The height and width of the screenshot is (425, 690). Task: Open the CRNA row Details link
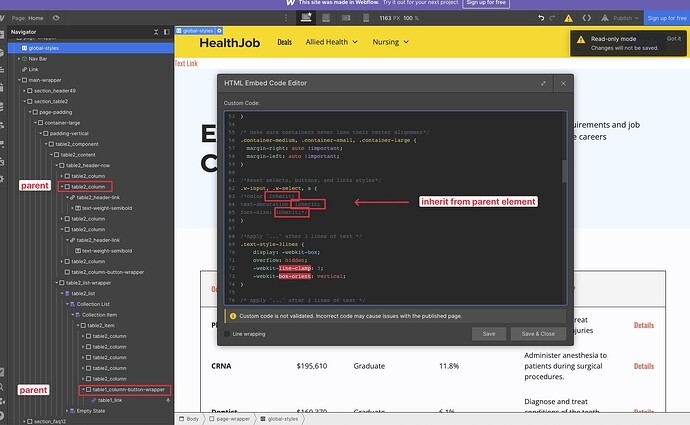point(643,366)
